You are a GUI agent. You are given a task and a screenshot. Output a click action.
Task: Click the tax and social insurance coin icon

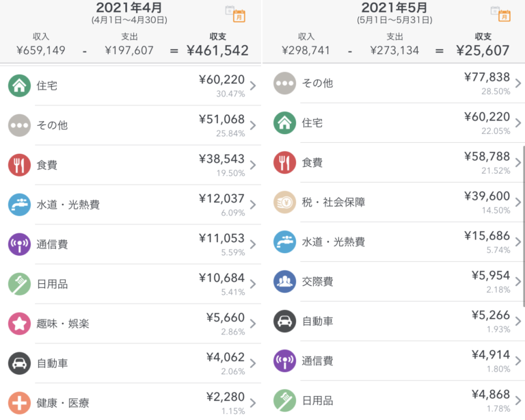(x=284, y=202)
